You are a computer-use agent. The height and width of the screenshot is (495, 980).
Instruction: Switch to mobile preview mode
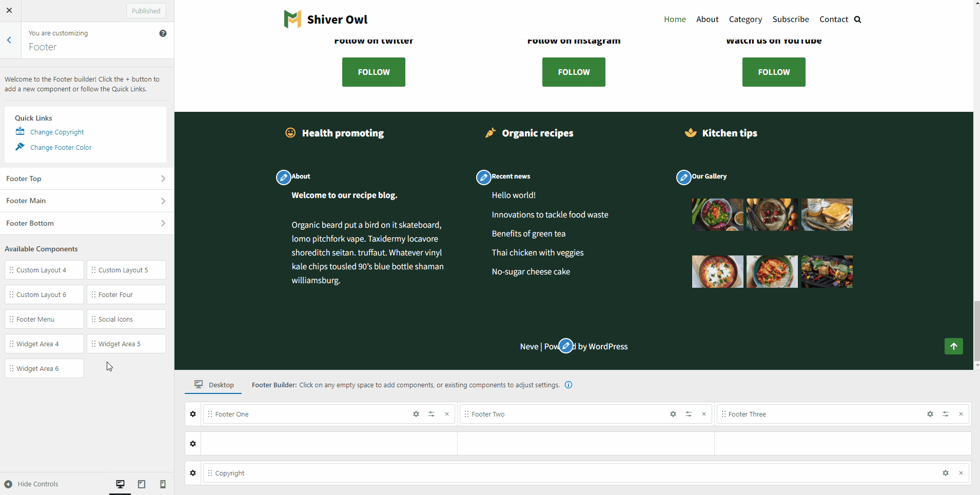click(163, 484)
